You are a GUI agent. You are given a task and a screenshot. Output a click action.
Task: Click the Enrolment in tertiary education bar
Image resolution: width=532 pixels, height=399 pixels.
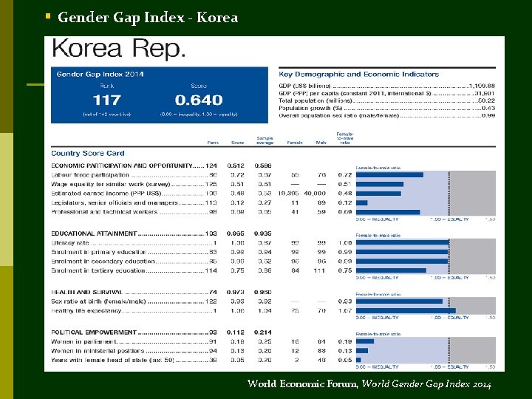tap(391, 270)
